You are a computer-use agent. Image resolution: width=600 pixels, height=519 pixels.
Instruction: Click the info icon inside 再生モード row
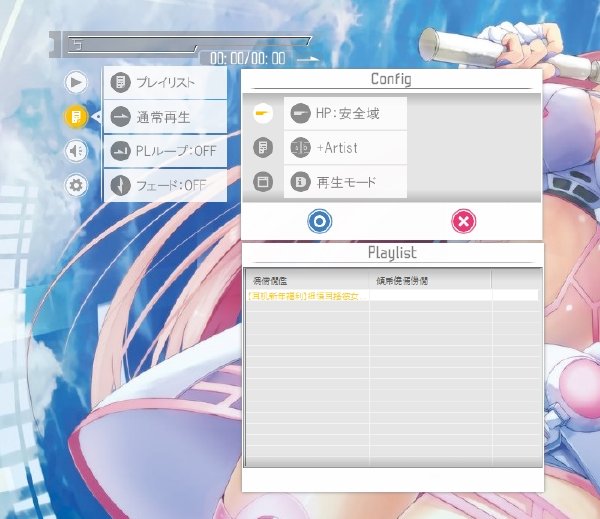pos(300,182)
